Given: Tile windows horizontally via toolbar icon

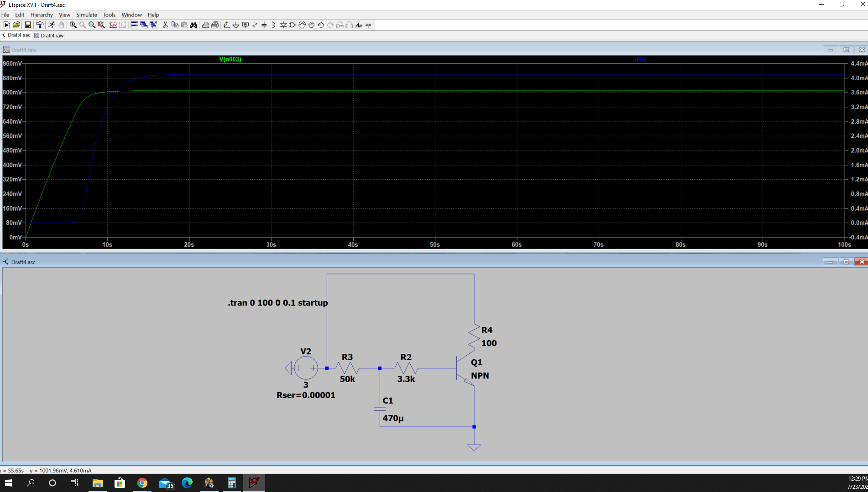Looking at the screenshot, I should pyautogui.click(x=134, y=25).
